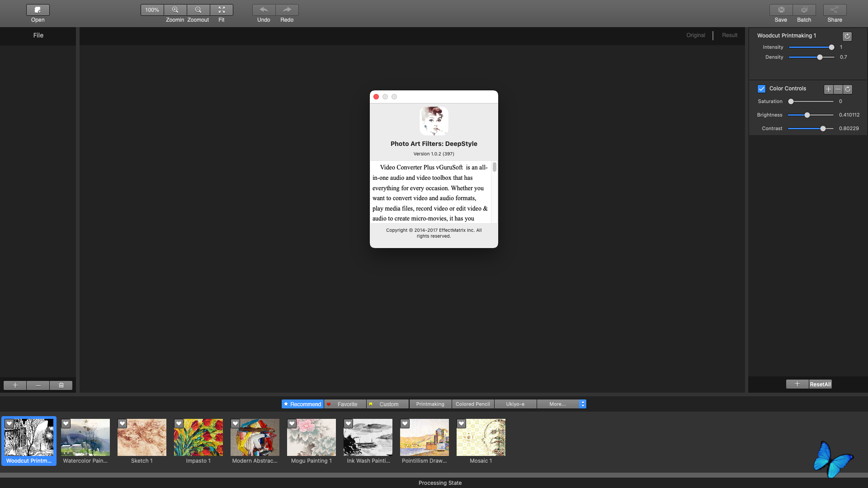Screen dimensions: 868x488
Task: Expand Color Controls with plus button
Action: [x=829, y=89]
